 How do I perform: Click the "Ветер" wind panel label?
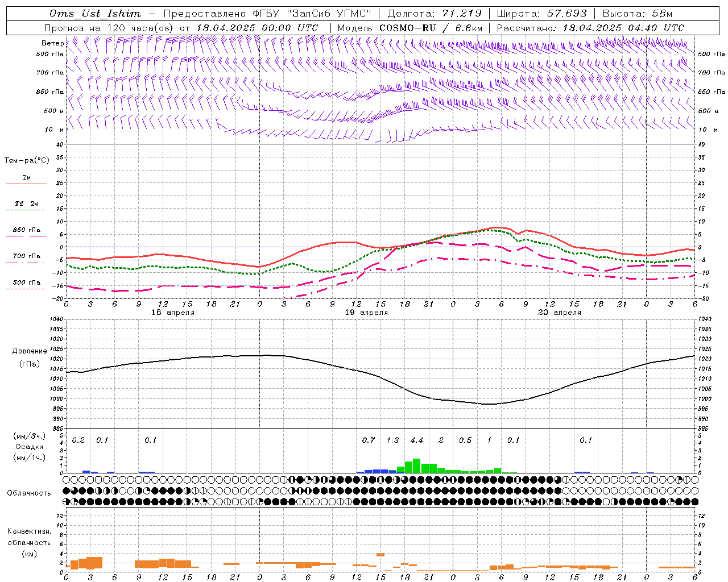tap(53, 43)
